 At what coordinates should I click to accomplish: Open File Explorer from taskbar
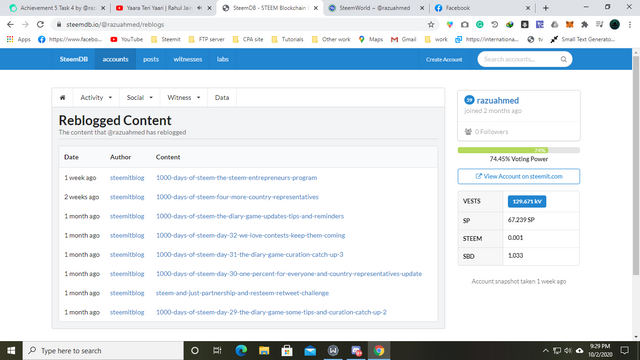(264, 351)
